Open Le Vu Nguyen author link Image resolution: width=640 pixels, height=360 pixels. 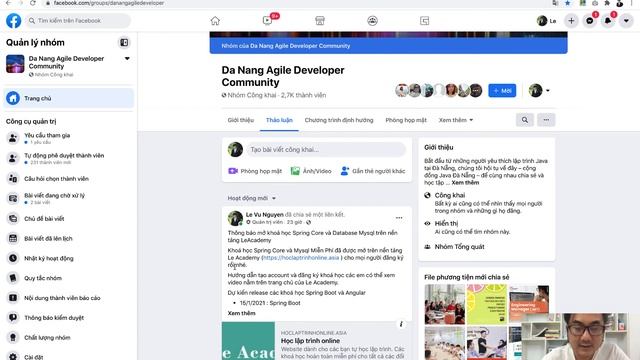tap(264, 214)
